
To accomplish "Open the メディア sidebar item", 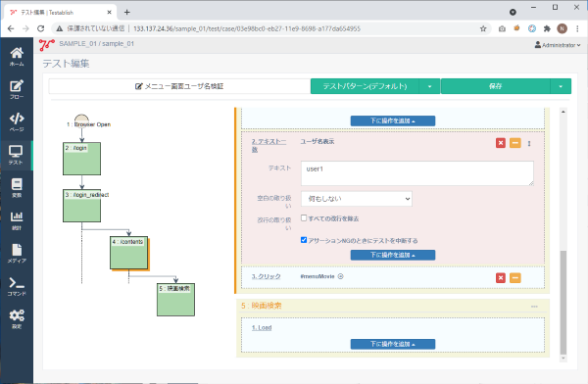I will [17, 254].
